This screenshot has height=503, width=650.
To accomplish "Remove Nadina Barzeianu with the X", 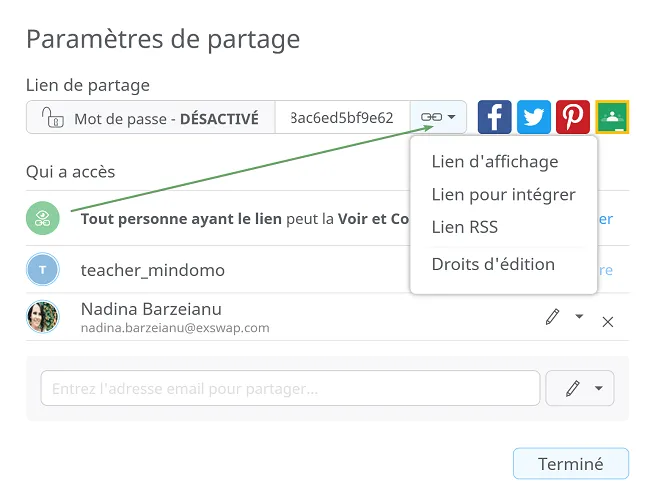I will point(608,322).
